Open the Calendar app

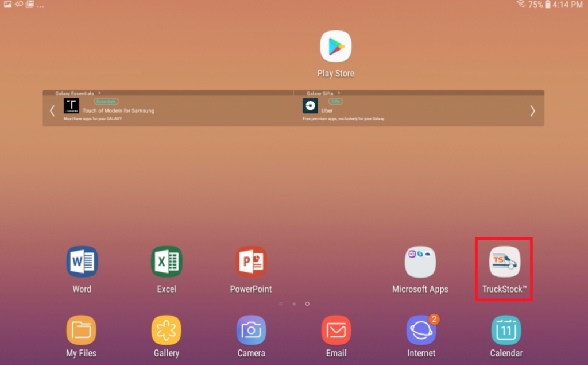tap(505, 329)
